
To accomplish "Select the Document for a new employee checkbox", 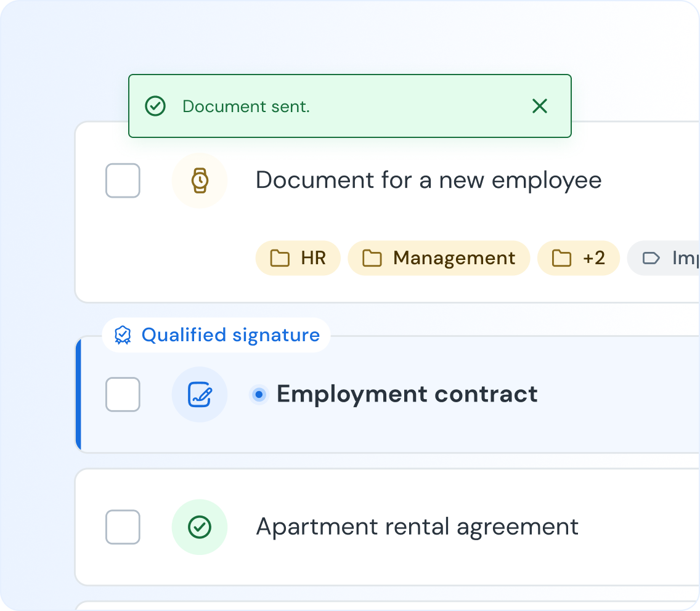I will [123, 180].
